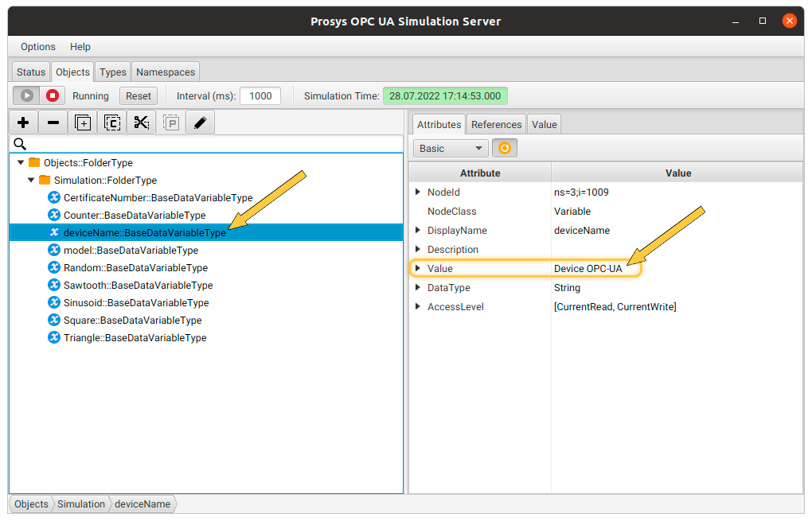This screenshot has width=812, height=521.
Task: Maximize the Prosys Simulation Server window
Action: click(763, 21)
